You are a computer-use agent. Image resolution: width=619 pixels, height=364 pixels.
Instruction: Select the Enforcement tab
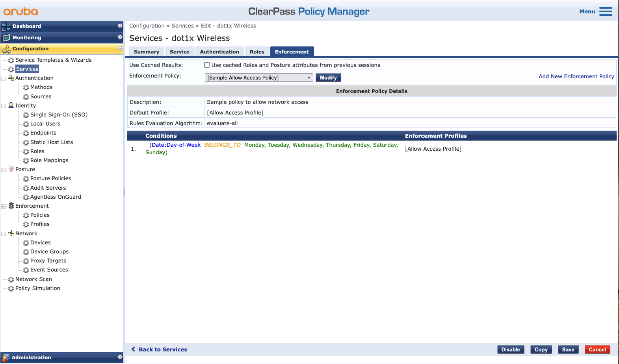[x=292, y=52]
